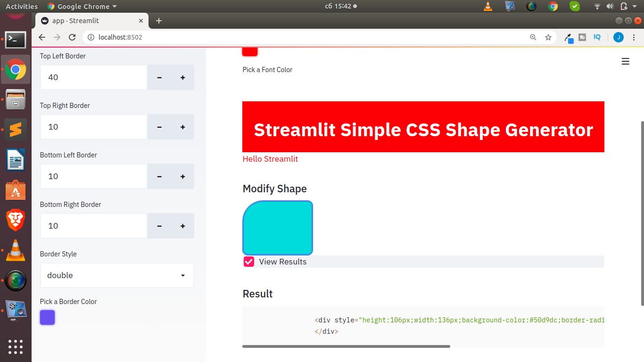Click the red font color swatch
Screen dimensions: 644x362
[x=250, y=51]
